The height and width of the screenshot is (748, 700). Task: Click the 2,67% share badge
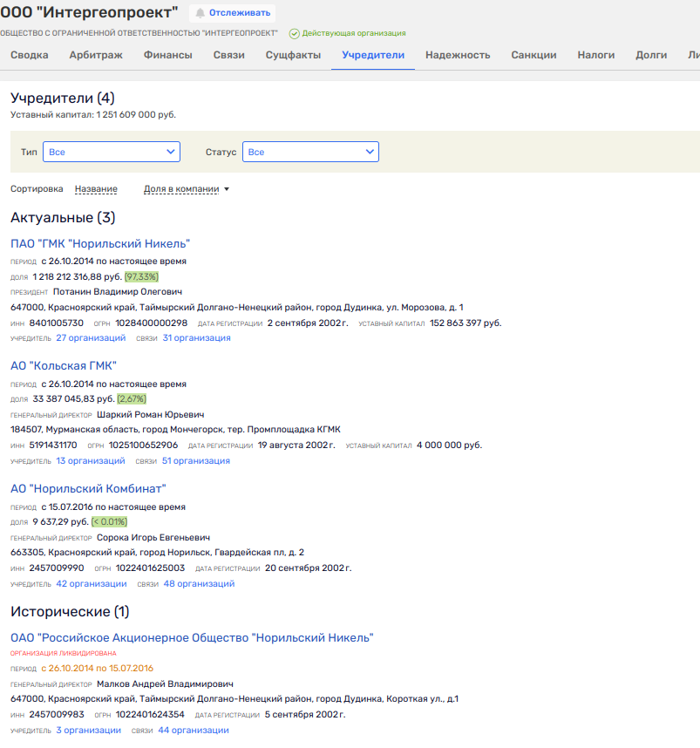pos(132,398)
